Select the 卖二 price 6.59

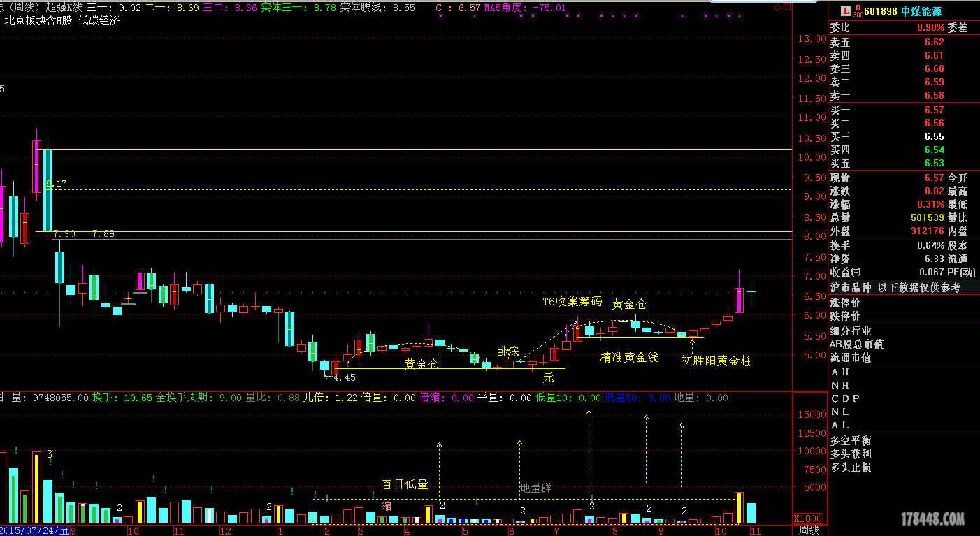coord(934,82)
